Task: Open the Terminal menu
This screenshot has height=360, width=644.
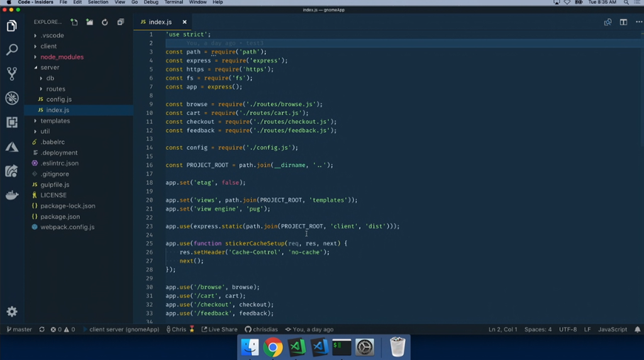Action: pos(174,3)
